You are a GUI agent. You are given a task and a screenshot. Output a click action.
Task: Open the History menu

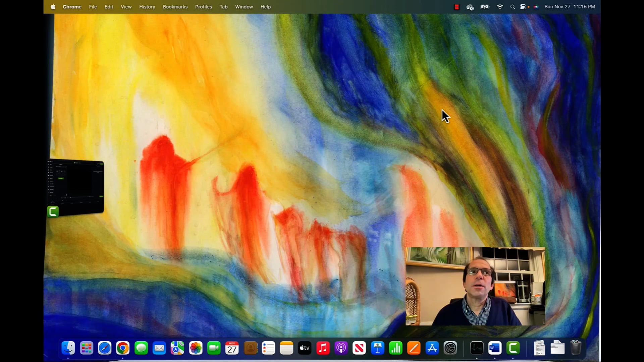(x=147, y=7)
